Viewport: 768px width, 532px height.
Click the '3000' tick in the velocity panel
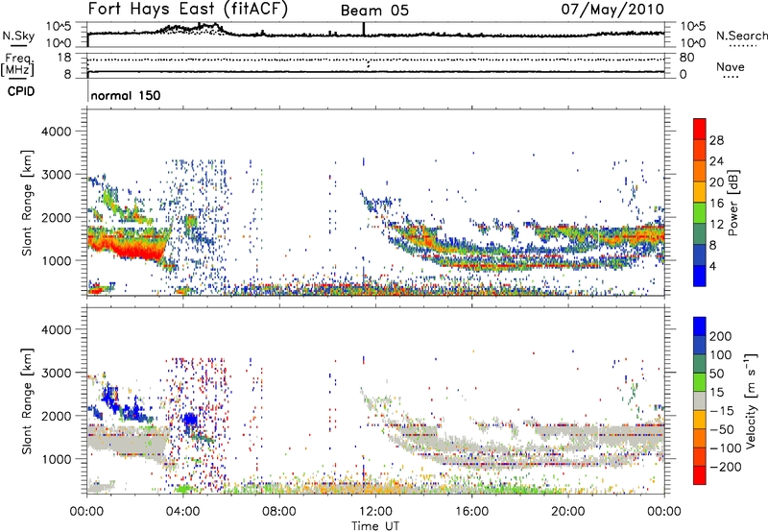coord(56,373)
